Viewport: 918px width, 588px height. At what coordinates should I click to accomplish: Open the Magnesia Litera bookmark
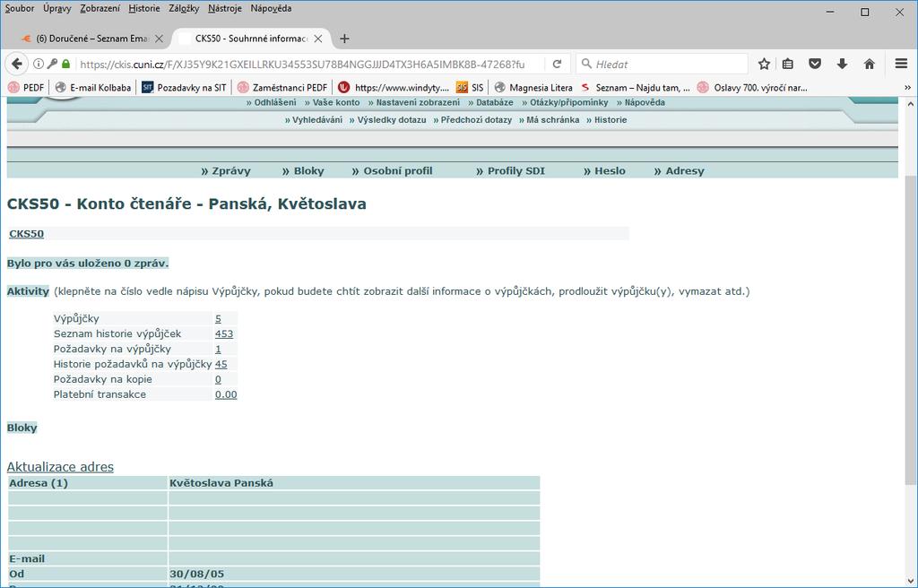pos(533,87)
